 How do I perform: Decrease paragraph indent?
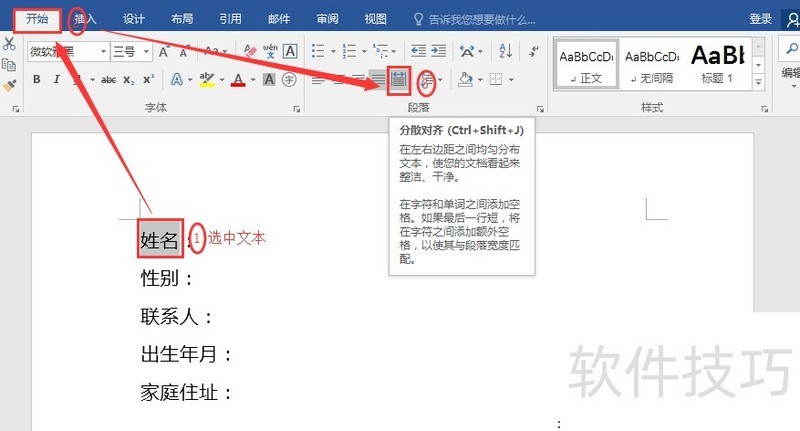tap(418, 51)
